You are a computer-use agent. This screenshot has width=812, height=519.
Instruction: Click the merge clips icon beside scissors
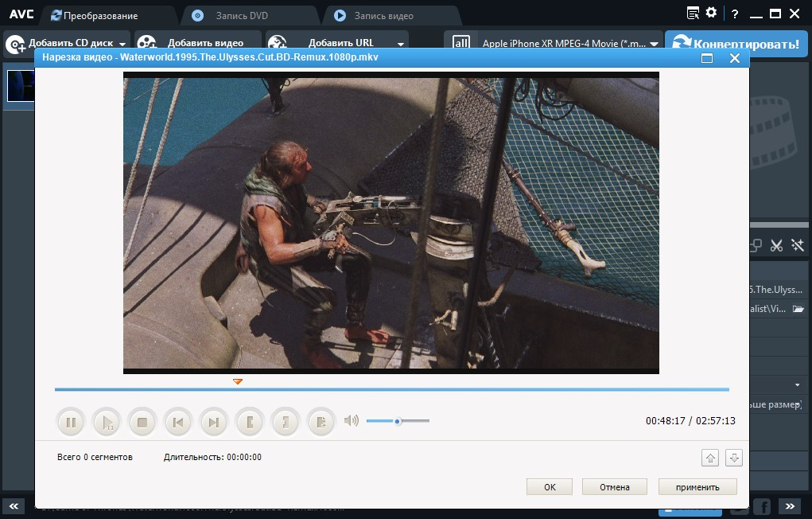click(756, 245)
